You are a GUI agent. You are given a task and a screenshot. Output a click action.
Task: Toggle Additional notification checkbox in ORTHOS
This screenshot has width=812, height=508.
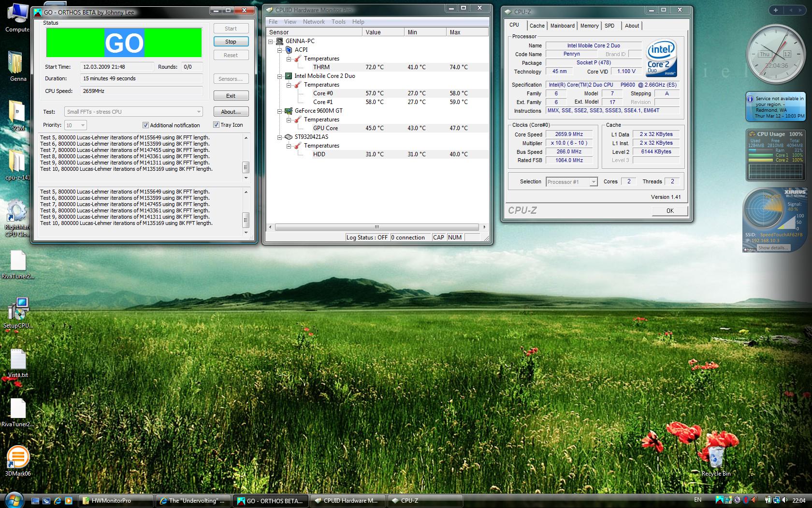click(145, 125)
